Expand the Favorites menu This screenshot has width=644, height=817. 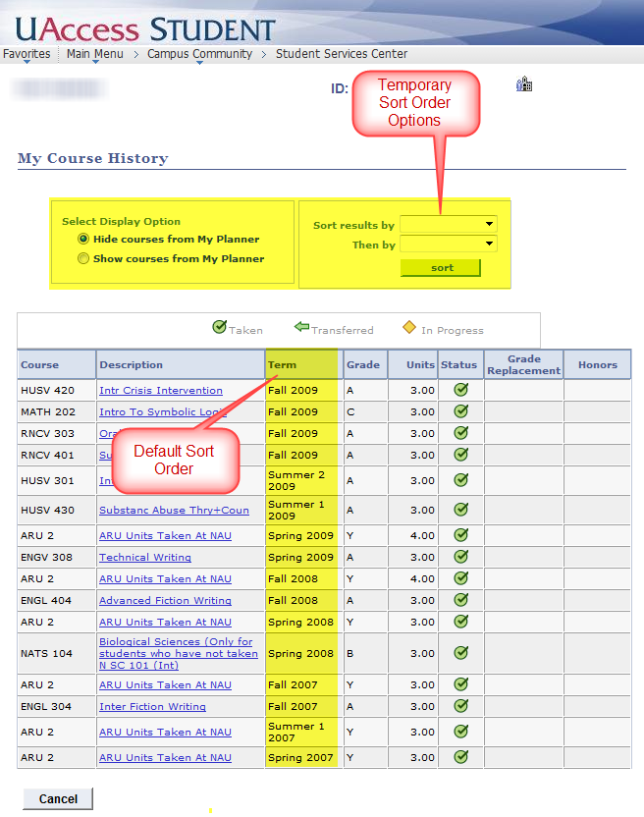(27, 54)
